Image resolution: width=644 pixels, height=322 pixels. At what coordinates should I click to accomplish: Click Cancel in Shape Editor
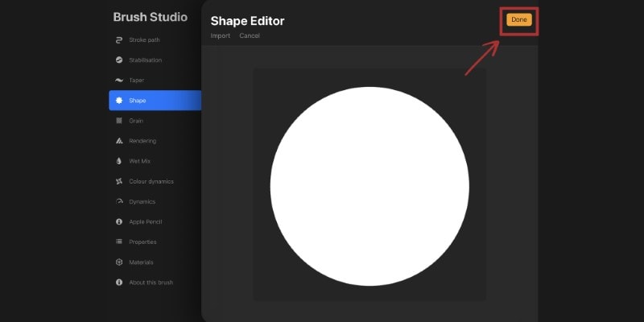pos(250,35)
